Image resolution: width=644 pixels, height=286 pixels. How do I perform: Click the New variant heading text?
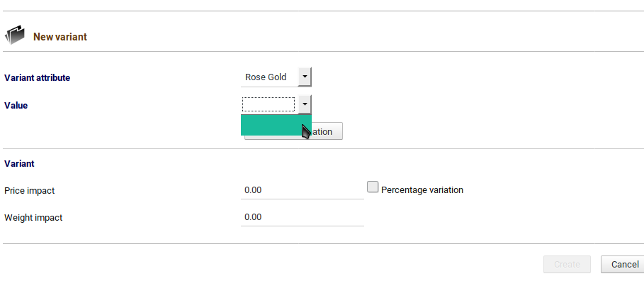coord(60,37)
